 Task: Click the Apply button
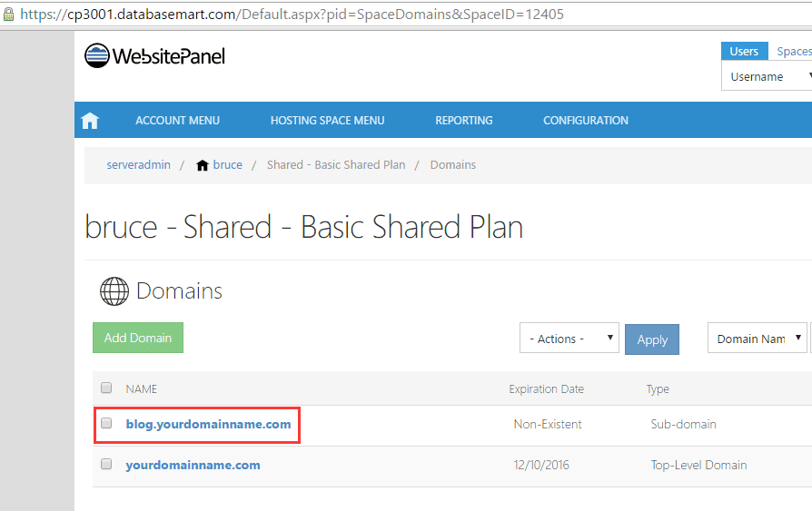tap(652, 339)
